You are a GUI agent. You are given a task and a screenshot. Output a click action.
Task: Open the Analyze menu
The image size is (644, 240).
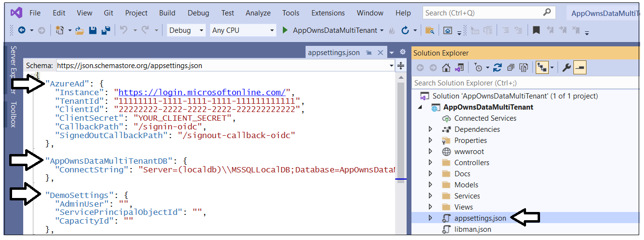(x=258, y=13)
